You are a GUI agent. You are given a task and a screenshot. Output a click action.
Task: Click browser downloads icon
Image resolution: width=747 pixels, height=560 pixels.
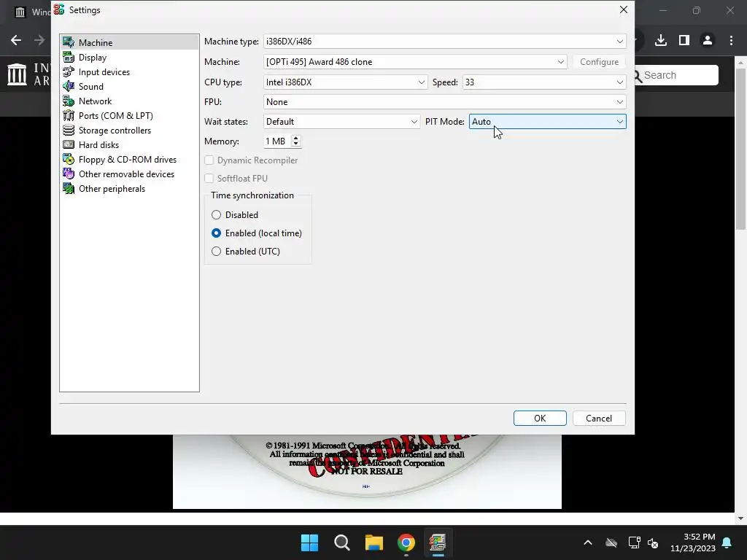coord(661,40)
